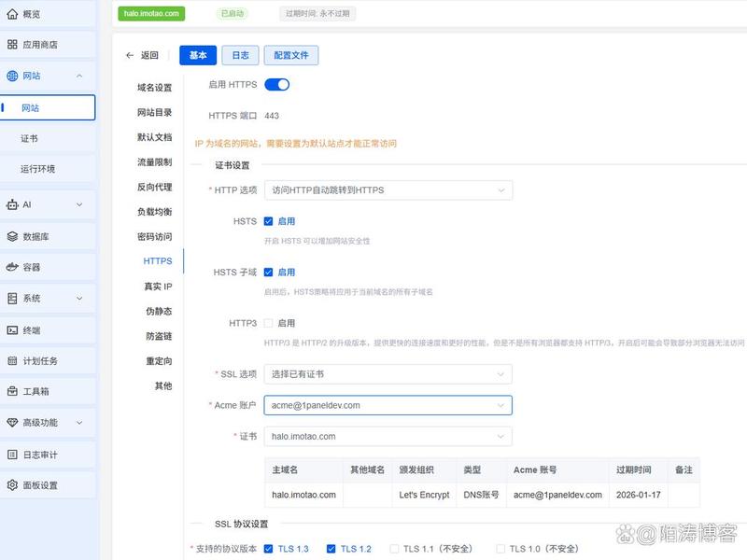Uncheck the TLS 1.2 protocol checkbox
Viewport: 747px width, 560px height.
[331, 549]
